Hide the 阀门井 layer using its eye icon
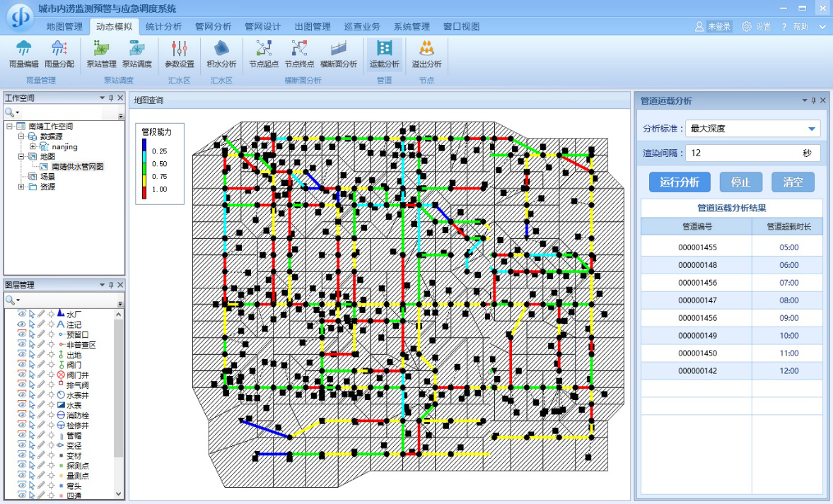The image size is (833, 504). coord(21,375)
